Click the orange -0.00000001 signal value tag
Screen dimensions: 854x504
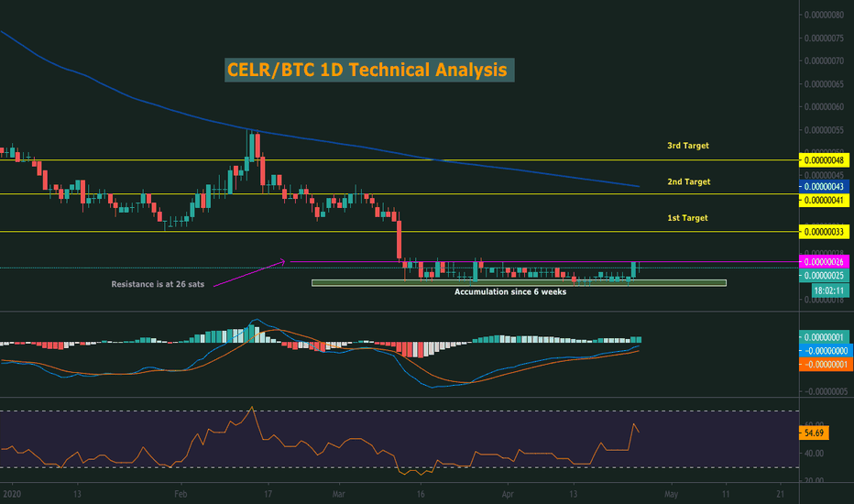pyautogui.click(x=826, y=365)
